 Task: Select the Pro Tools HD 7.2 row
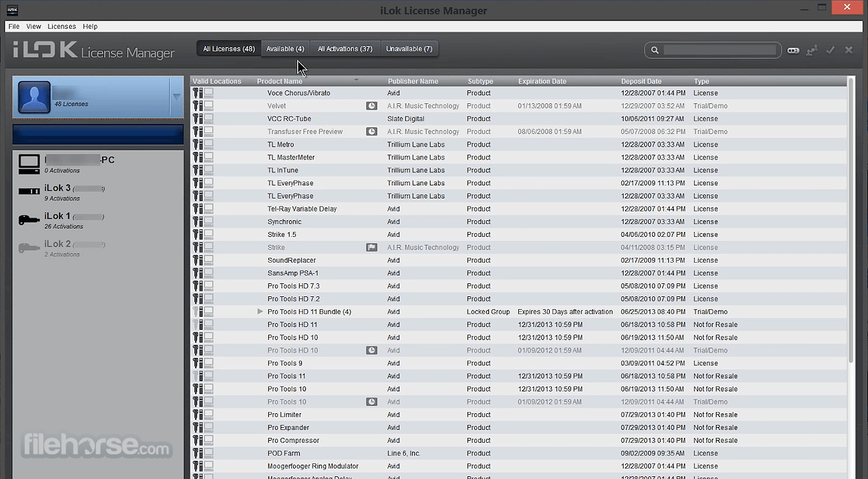click(519, 299)
